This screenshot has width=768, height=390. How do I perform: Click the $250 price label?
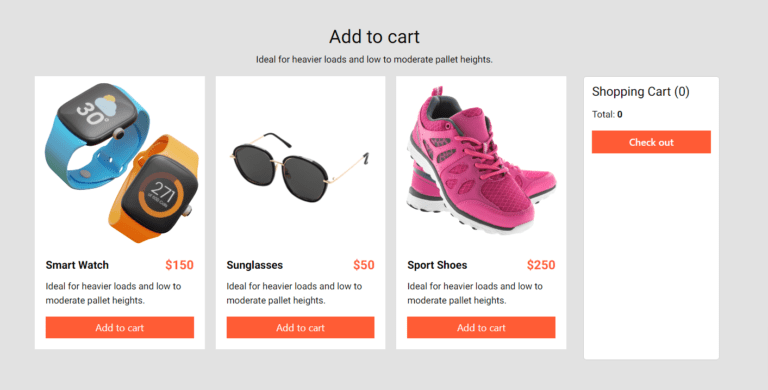click(x=541, y=265)
